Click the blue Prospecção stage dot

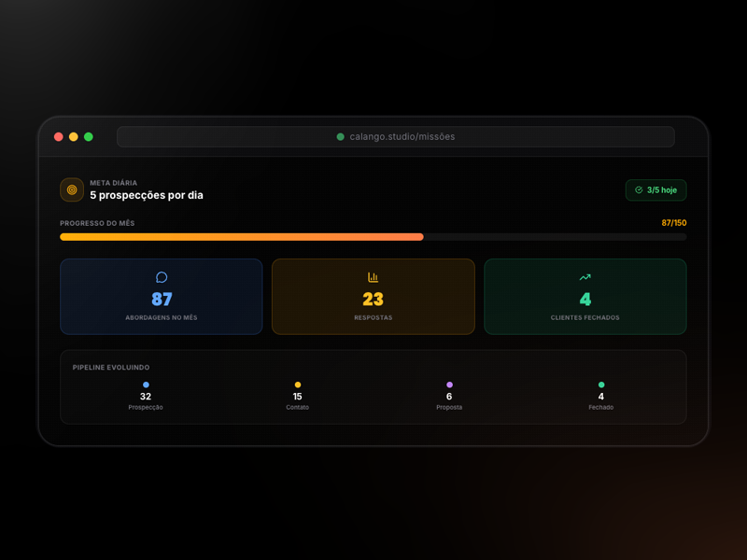coord(146,385)
